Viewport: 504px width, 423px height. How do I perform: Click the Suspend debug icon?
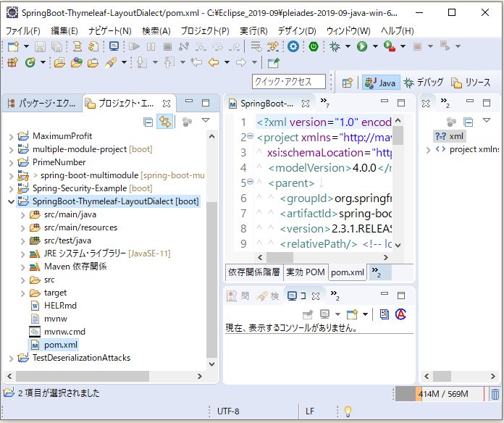(151, 46)
